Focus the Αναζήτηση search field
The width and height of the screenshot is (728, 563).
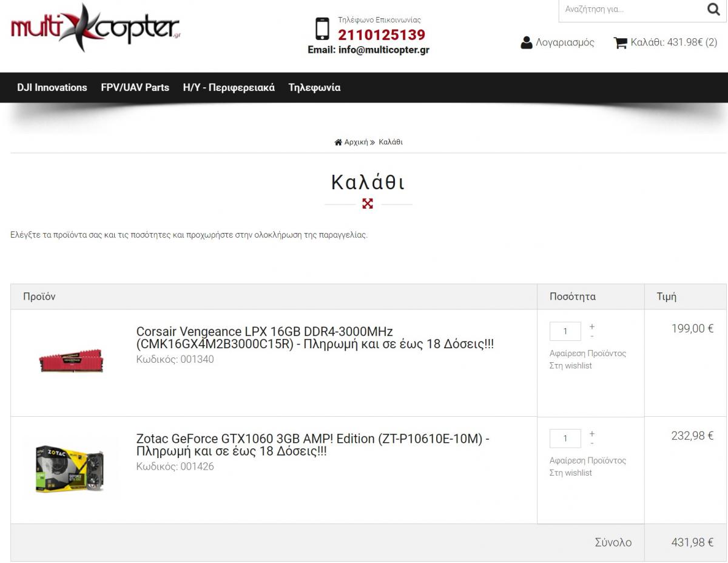[631, 10]
